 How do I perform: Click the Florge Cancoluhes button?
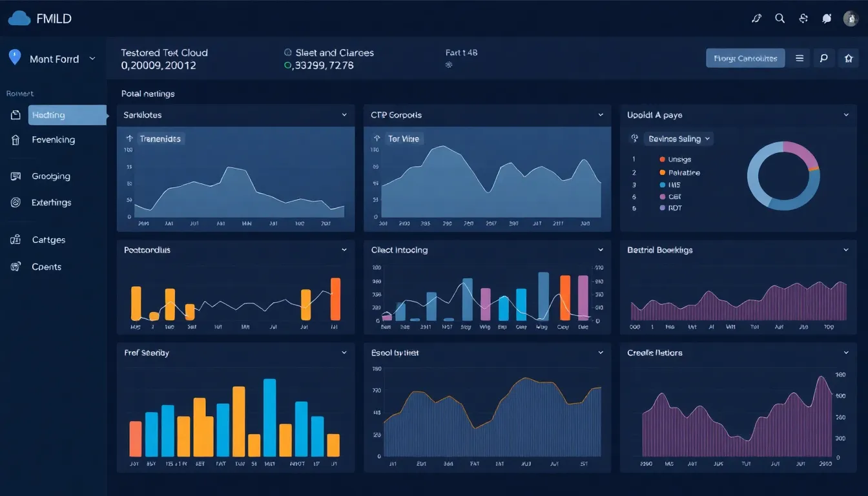click(x=745, y=57)
